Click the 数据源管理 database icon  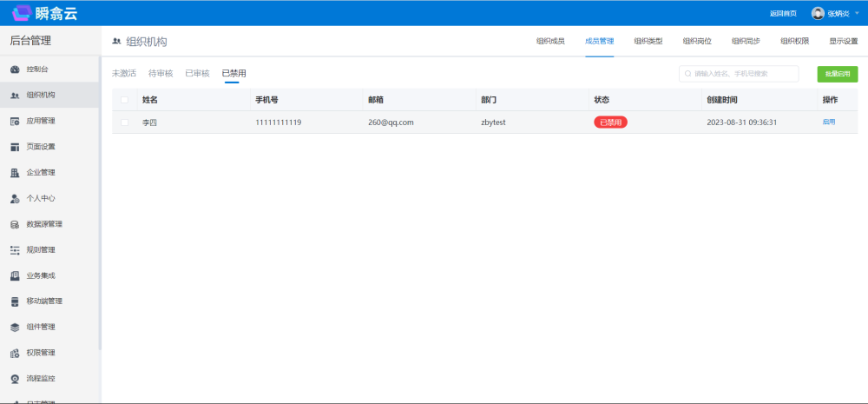(x=15, y=224)
